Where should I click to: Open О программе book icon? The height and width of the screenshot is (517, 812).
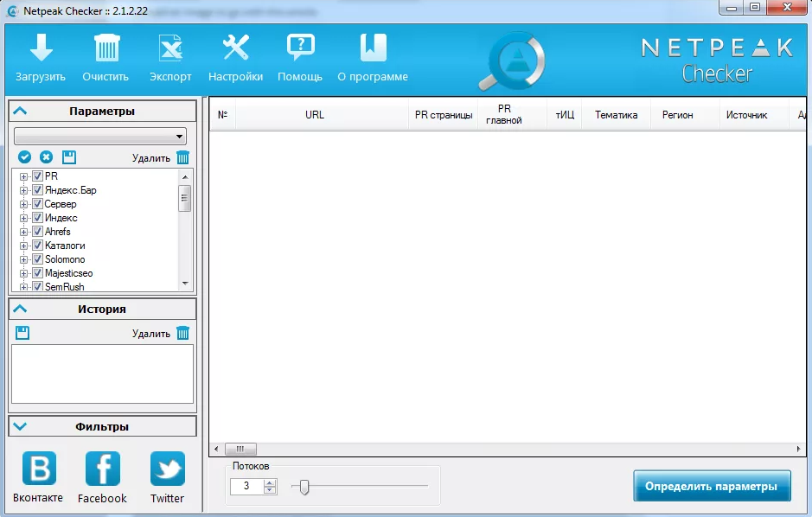pyautogui.click(x=373, y=48)
